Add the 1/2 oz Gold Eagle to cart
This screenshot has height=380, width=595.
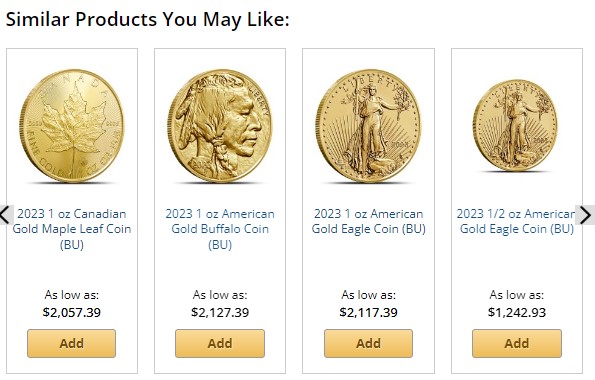(x=516, y=344)
